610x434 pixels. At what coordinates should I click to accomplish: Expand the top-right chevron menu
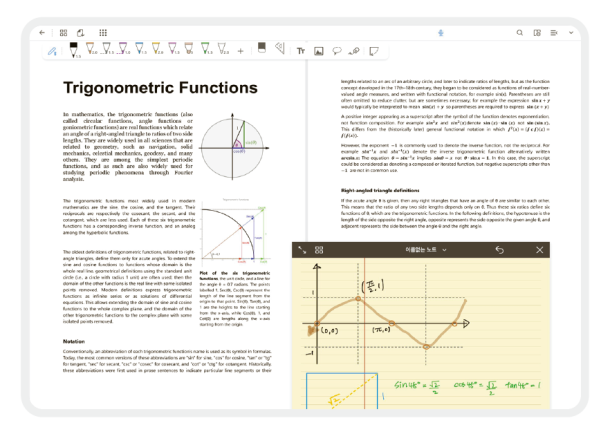tap(571, 33)
